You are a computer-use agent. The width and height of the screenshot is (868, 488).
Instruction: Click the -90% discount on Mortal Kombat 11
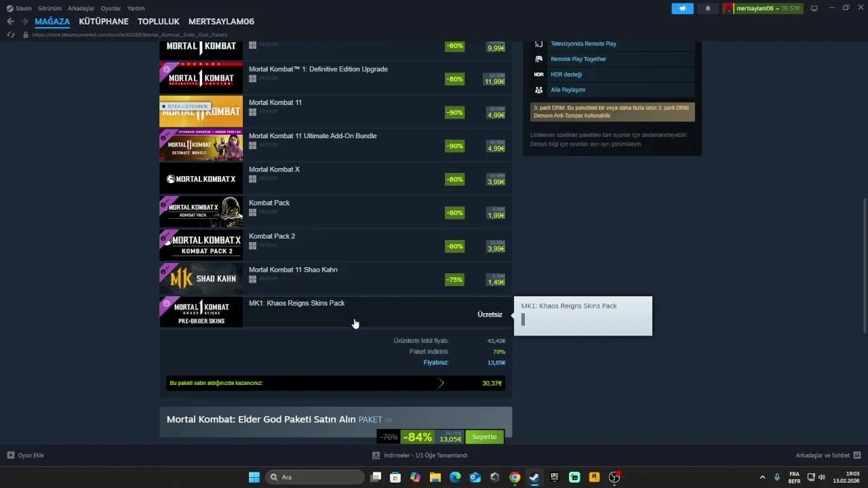(x=454, y=113)
